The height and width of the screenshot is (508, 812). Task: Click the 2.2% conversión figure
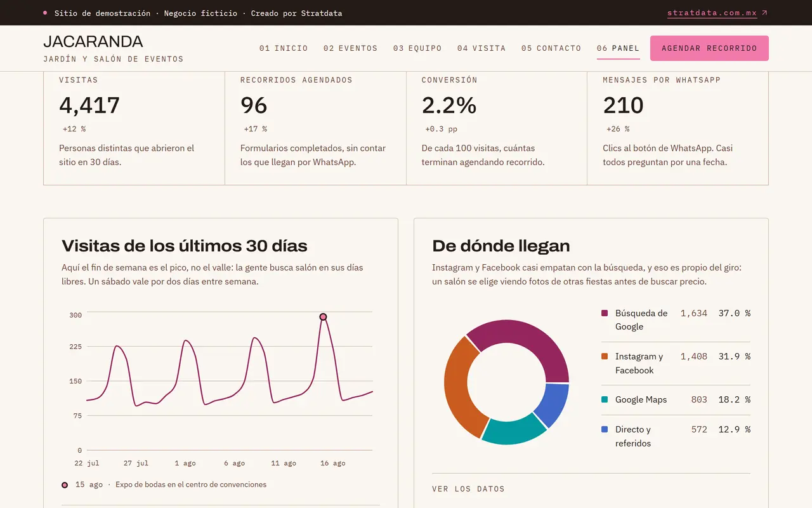(449, 105)
